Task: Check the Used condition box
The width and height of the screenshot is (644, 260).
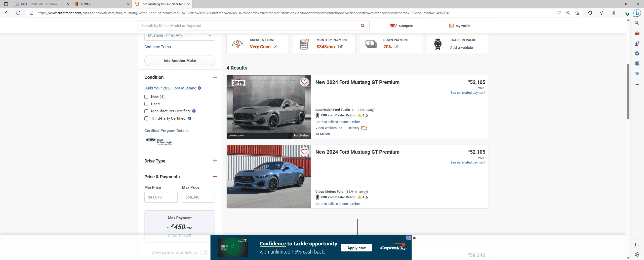Action: pos(146,104)
